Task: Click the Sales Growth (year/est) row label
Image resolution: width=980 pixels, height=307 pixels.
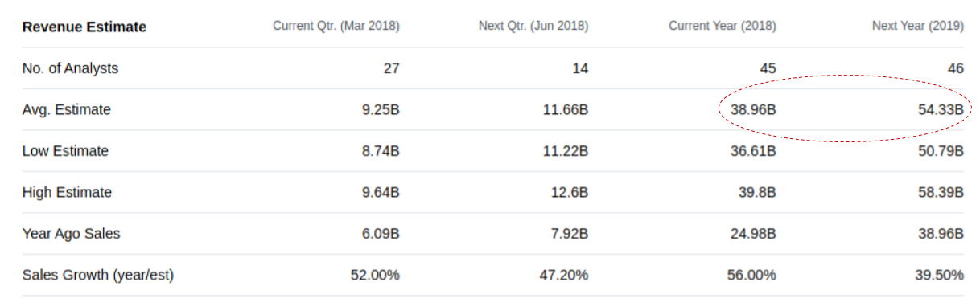Action: click(x=98, y=276)
